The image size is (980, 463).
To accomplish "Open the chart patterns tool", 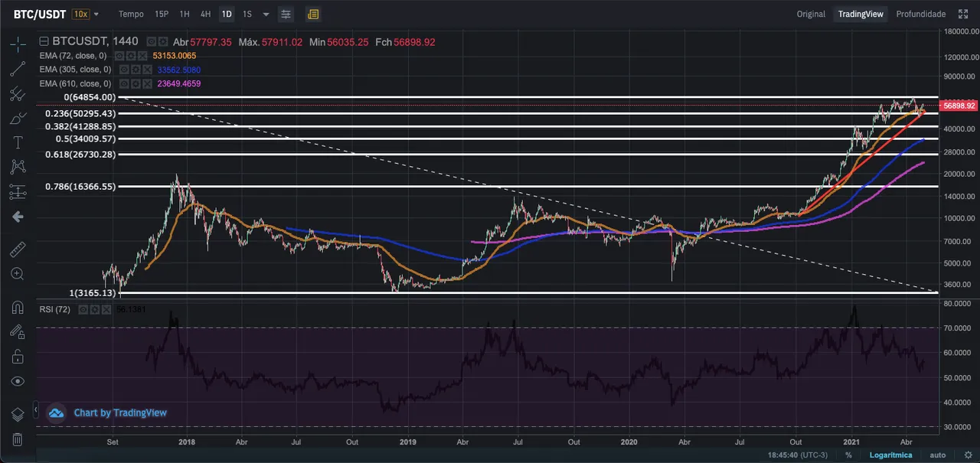I will point(18,167).
